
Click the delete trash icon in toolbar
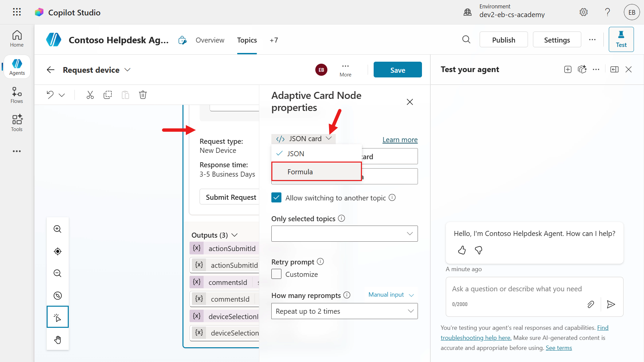143,95
